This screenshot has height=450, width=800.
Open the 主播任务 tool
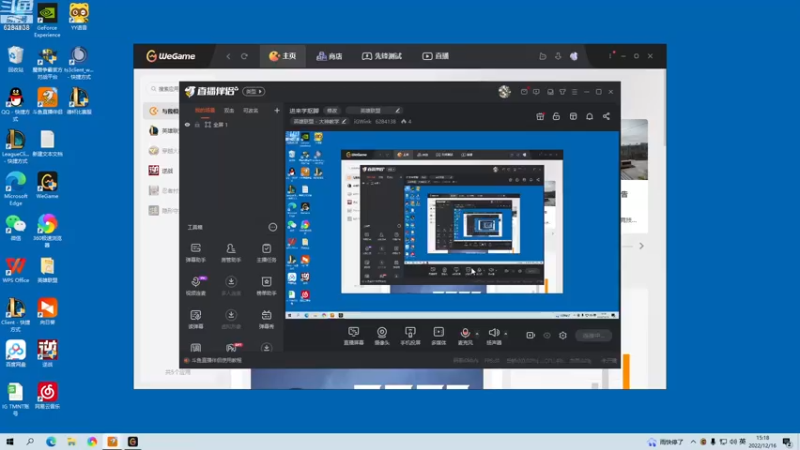[x=266, y=253]
